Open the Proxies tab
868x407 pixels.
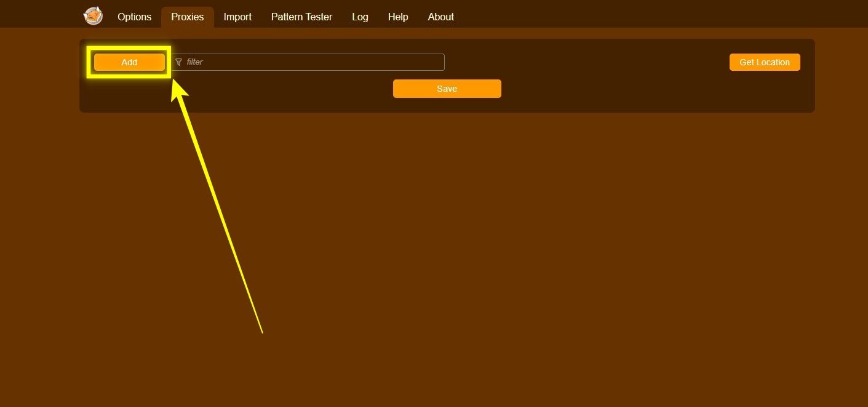tap(187, 17)
